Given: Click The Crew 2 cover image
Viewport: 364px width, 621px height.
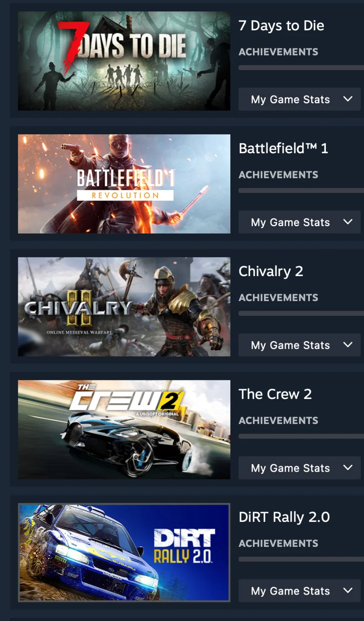Looking at the screenshot, I should coord(124,429).
